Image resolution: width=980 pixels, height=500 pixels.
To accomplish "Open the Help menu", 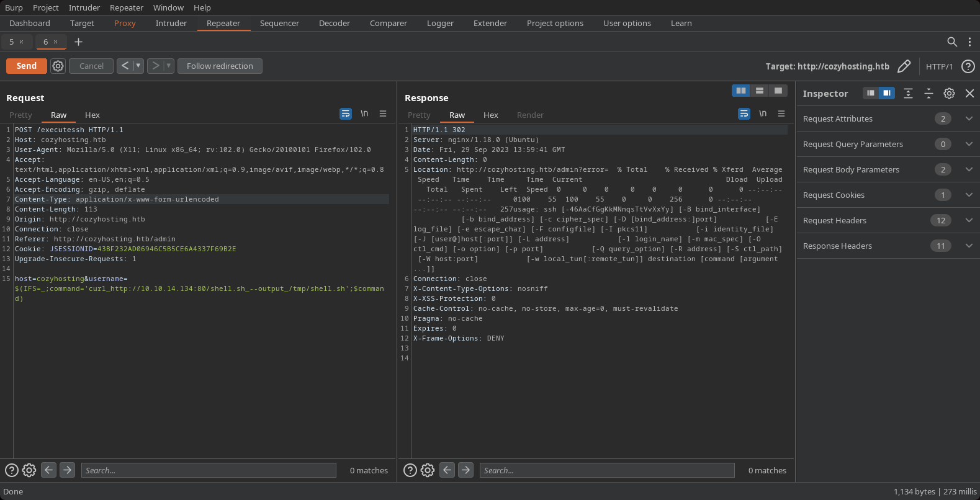I will tap(202, 7).
